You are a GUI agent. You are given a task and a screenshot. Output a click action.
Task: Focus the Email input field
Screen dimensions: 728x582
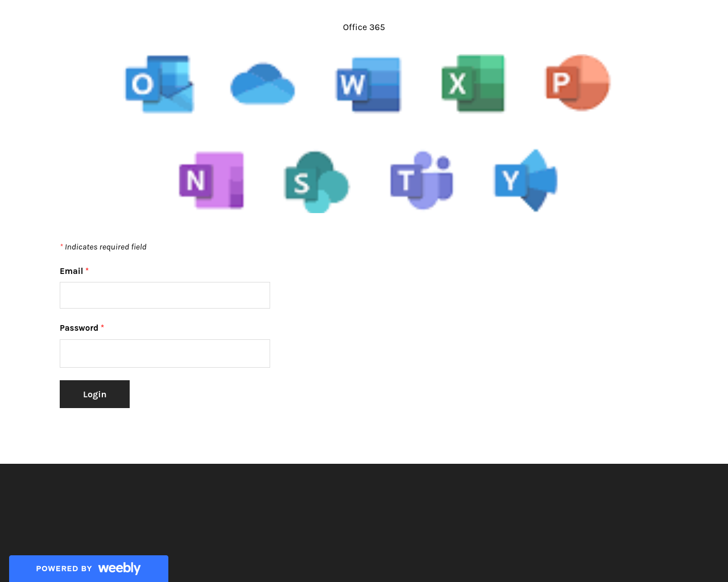pyautogui.click(x=165, y=296)
